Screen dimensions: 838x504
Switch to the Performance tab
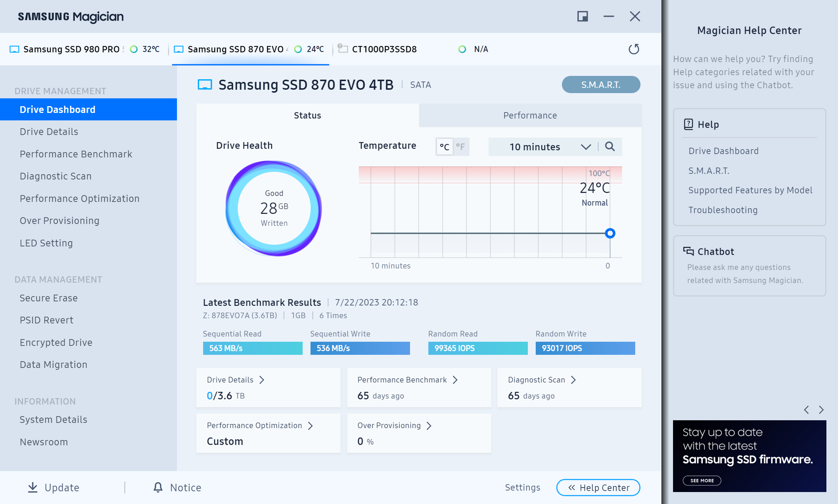pos(530,115)
